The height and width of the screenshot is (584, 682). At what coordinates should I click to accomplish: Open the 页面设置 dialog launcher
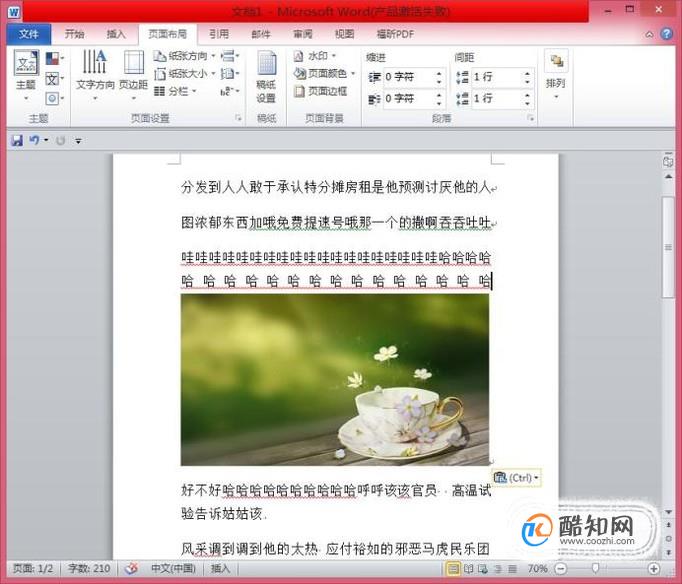[x=238, y=118]
